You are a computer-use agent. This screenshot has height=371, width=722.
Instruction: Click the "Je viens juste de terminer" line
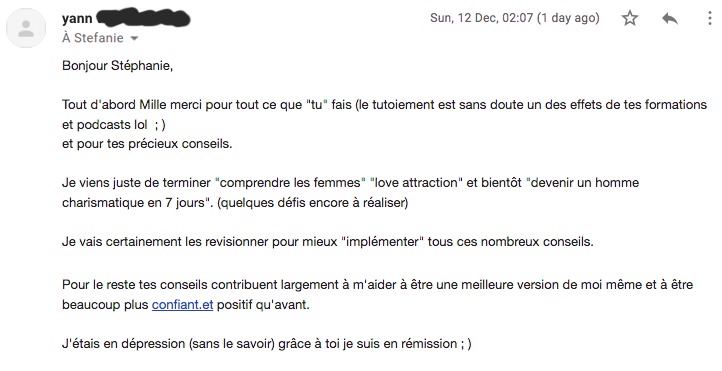coord(350,183)
